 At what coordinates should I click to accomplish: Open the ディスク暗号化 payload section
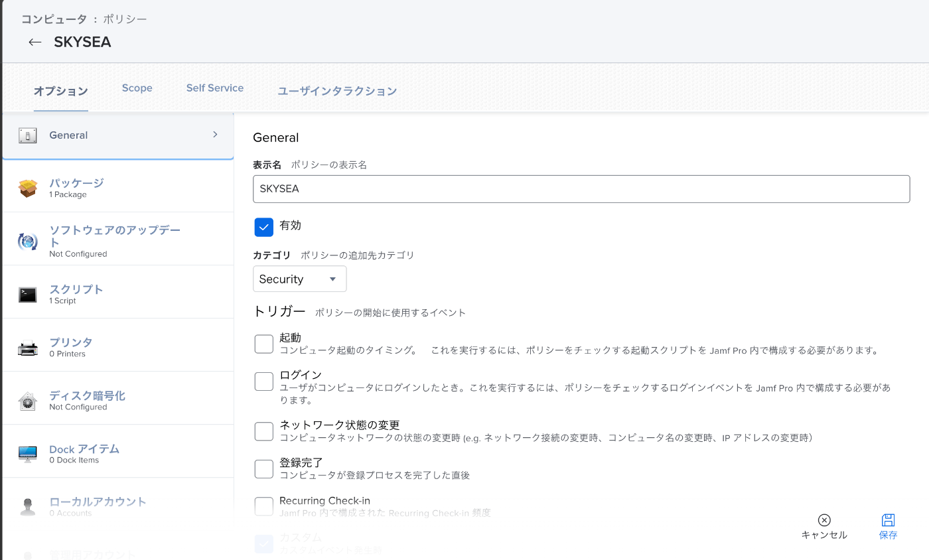pyautogui.click(x=118, y=398)
